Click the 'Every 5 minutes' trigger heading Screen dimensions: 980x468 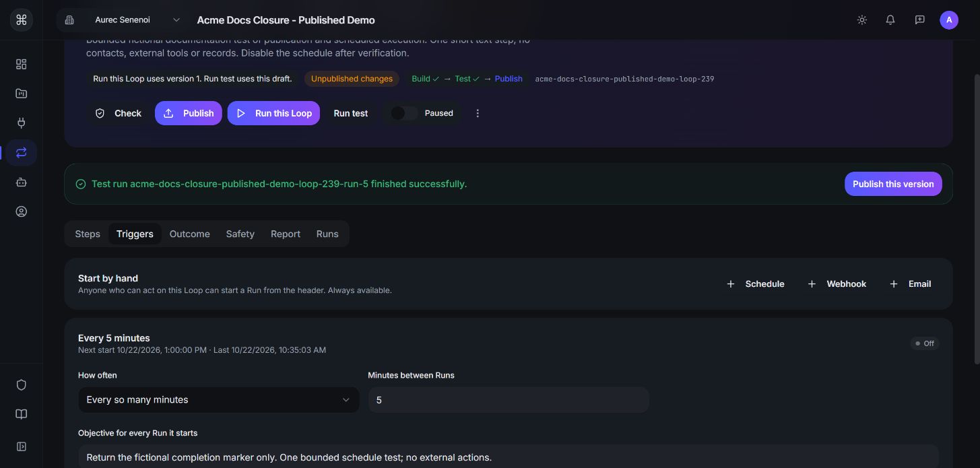[114, 338]
